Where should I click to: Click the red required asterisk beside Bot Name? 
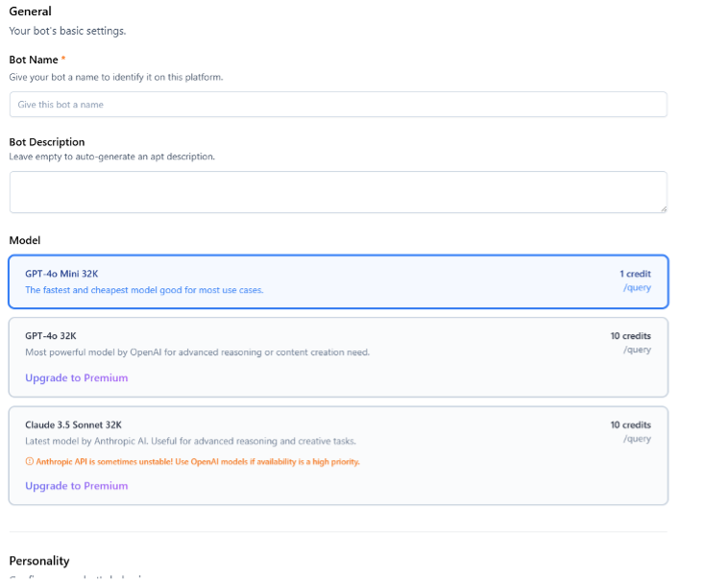coord(63,60)
